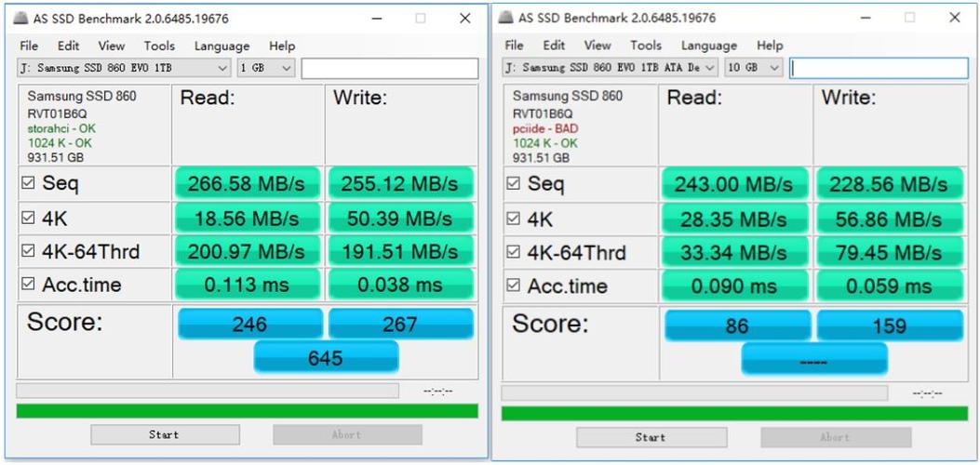Click the 200.97 MB/s 4K-64Thrd read result
This screenshot has width=980, height=465.
248,251
